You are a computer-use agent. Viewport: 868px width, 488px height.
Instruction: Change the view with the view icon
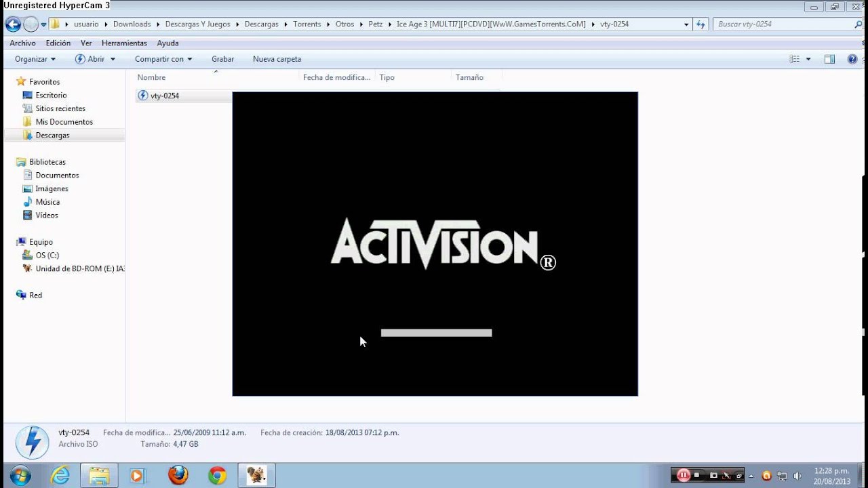coord(795,59)
